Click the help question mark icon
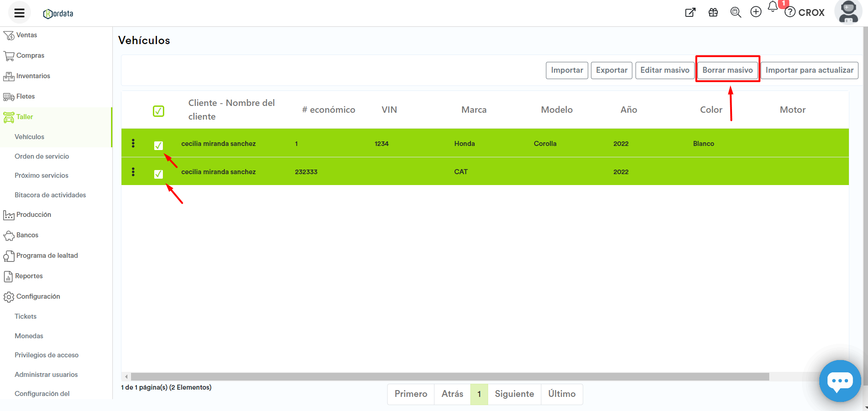The width and height of the screenshot is (868, 411). (790, 12)
